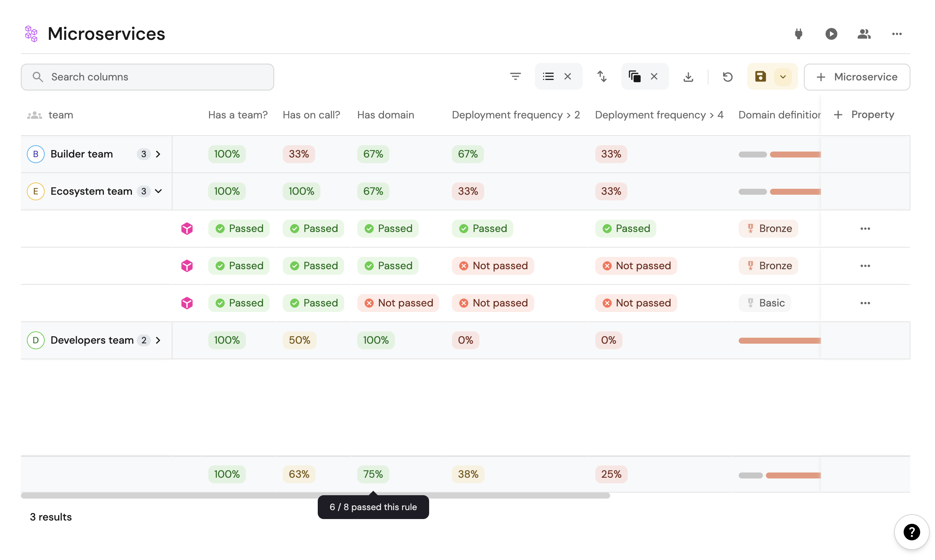This screenshot has width=935, height=560.
Task: Click the filter icon in the toolbar
Action: tap(515, 77)
